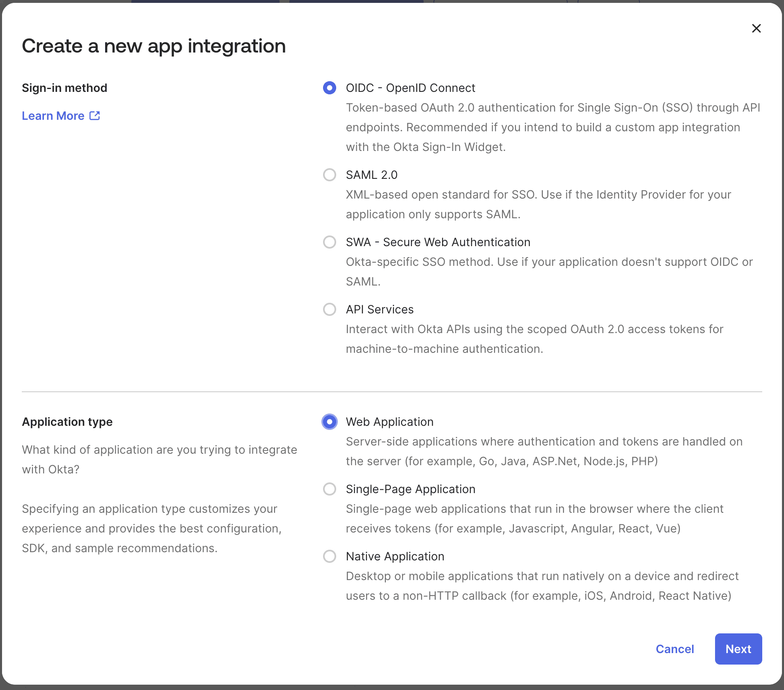Screen dimensions: 784x690
Task: Choose SAML 2.0 as sign-in method
Action: click(329, 175)
